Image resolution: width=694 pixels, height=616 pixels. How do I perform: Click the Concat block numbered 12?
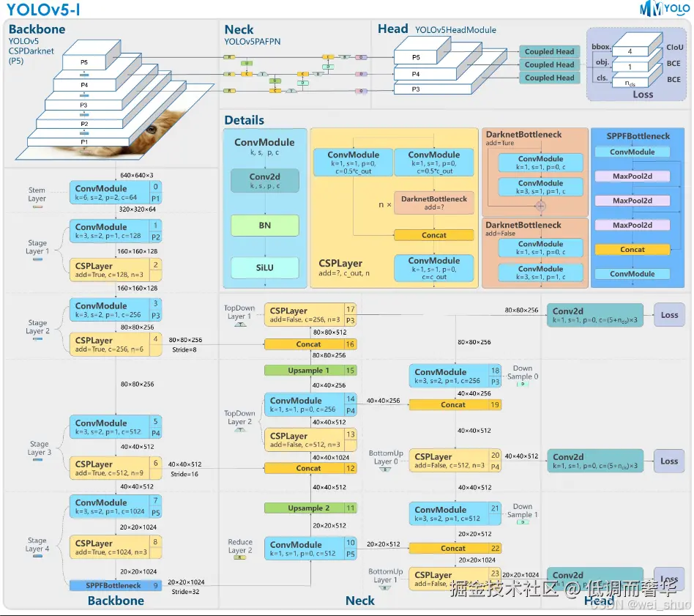310,468
